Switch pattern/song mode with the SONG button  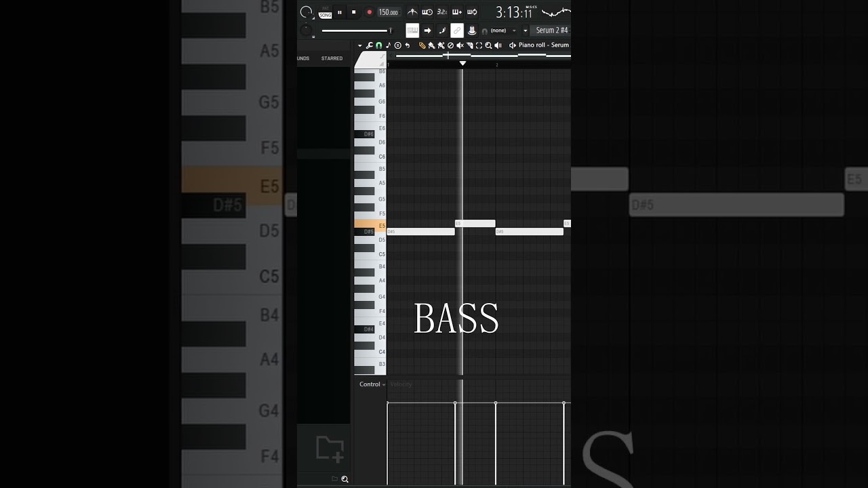coord(325,15)
